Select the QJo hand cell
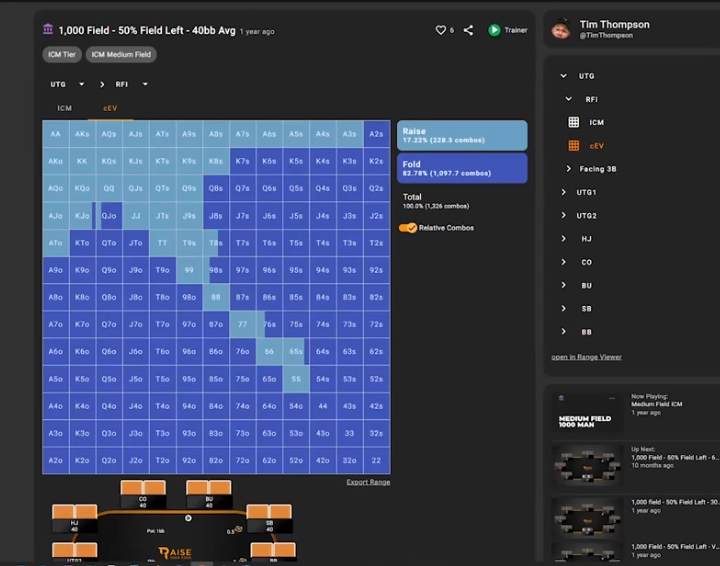This screenshot has height=566, width=720. [x=109, y=215]
